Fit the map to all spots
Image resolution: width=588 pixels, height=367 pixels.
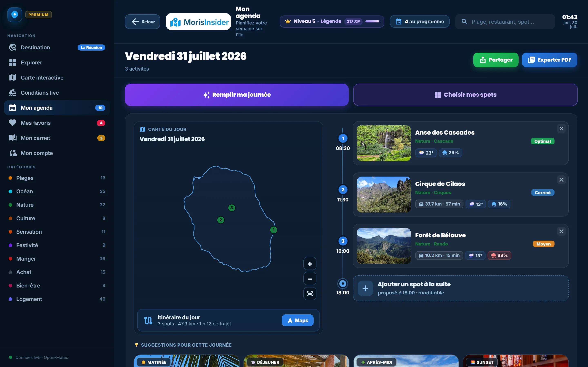[x=310, y=294]
